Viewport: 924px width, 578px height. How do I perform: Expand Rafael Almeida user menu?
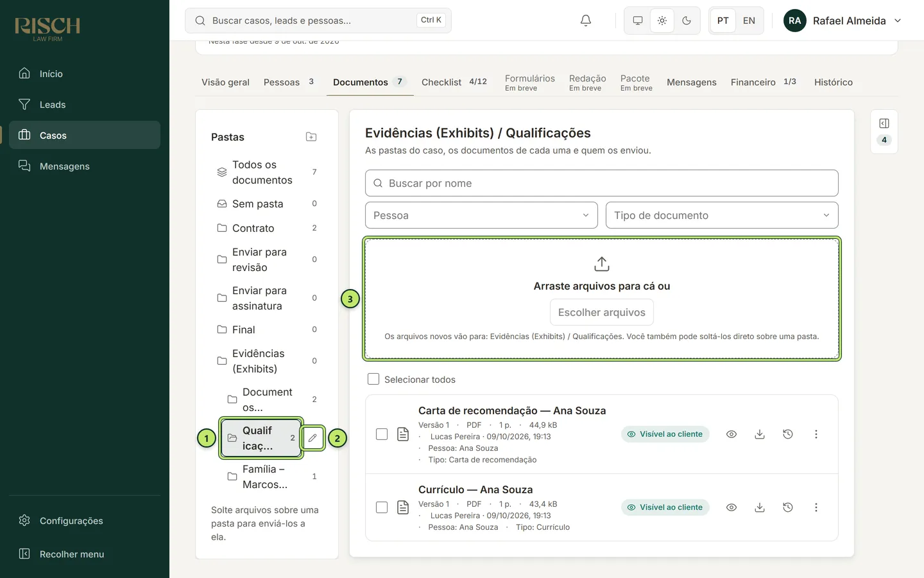(842, 21)
